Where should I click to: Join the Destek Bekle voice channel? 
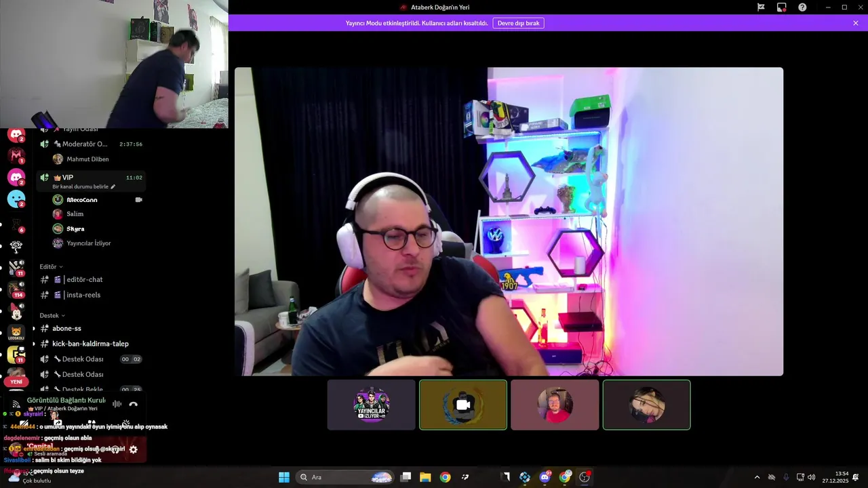[x=91, y=390]
